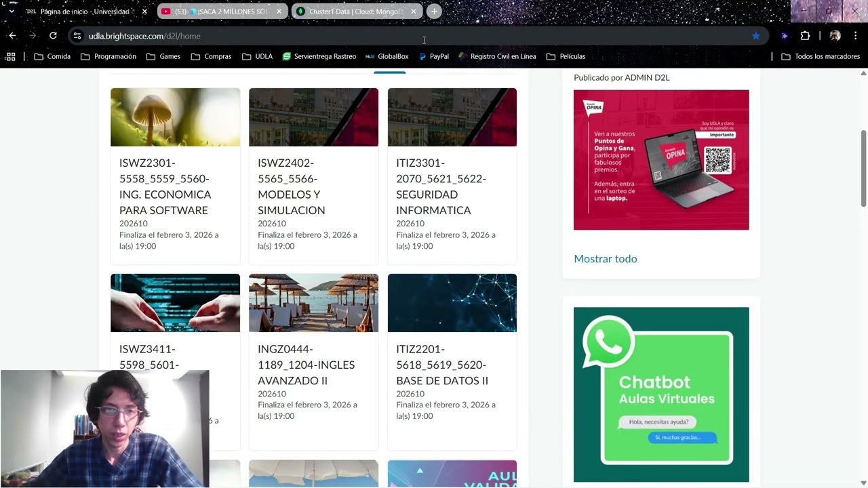This screenshot has width=868, height=488.
Task: Reload the page with the refresh icon
Action: pyautogui.click(x=53, y=36)
